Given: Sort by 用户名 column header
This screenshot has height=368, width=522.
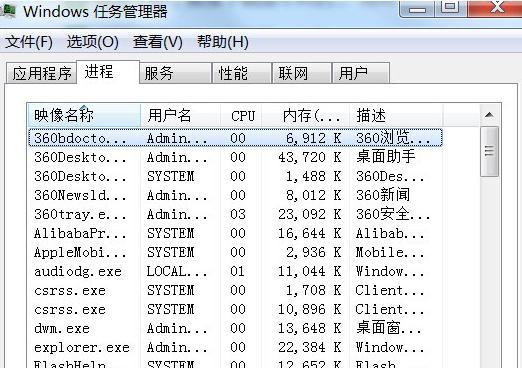Looking at the screenshot, I should 180,116.
